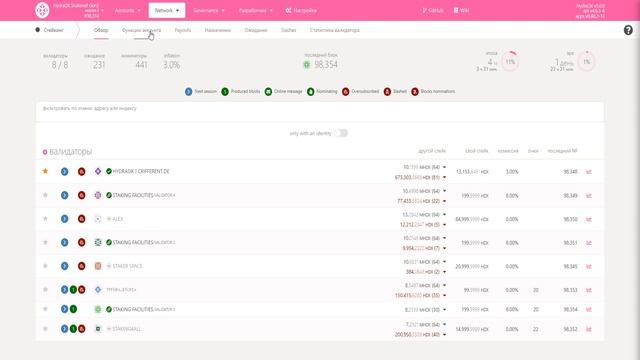This screenshot has width=640, height=360.
Task: Click the identicon of HYDRASIK validator
Action: [98, 171]
